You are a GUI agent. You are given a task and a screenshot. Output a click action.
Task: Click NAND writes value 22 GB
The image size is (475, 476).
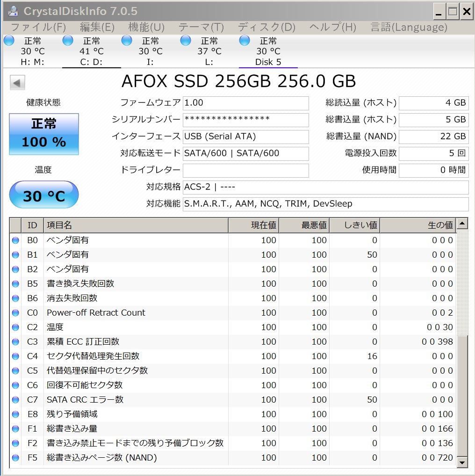[x=434, y=137]
